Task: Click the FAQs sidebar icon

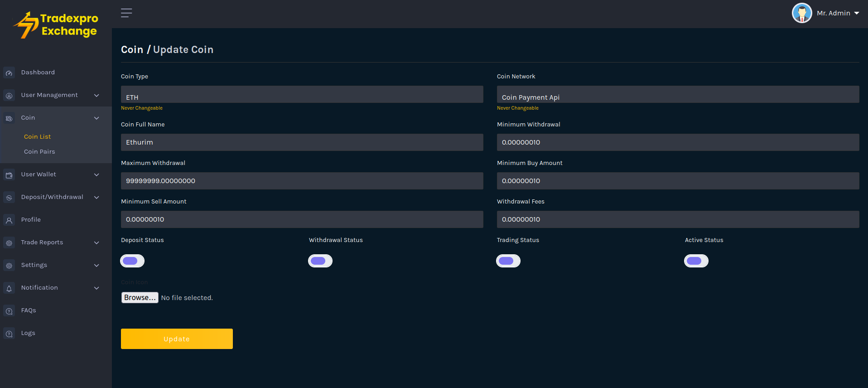Action: tap(9, 311)
